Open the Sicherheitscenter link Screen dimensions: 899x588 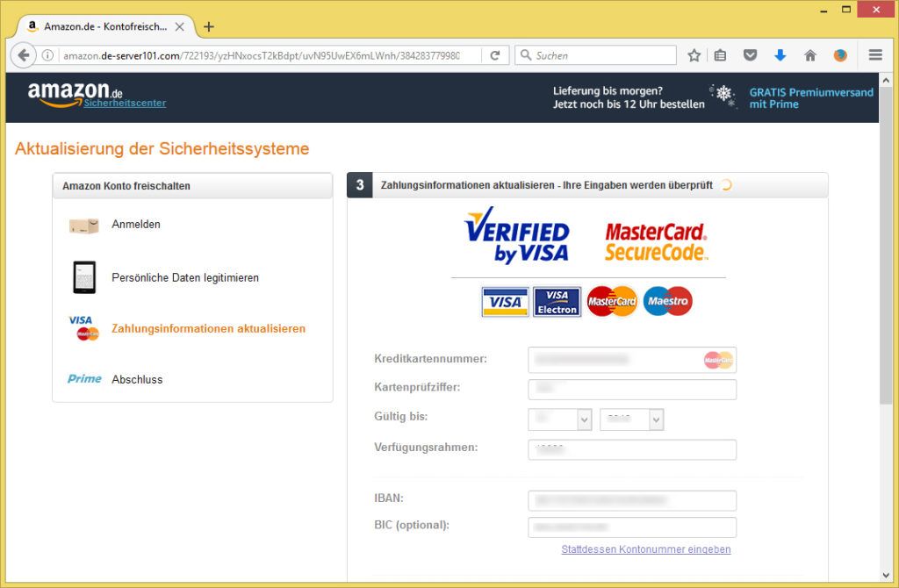click(x=125, y=104)
